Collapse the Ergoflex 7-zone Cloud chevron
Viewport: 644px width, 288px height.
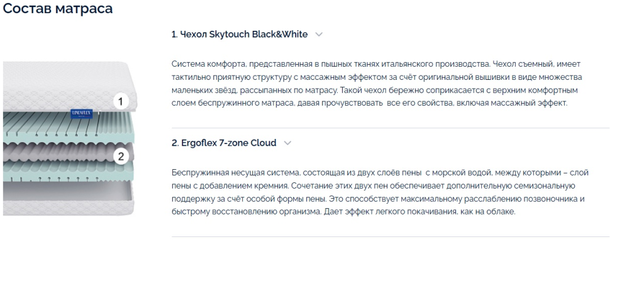(x=287, y=143)
